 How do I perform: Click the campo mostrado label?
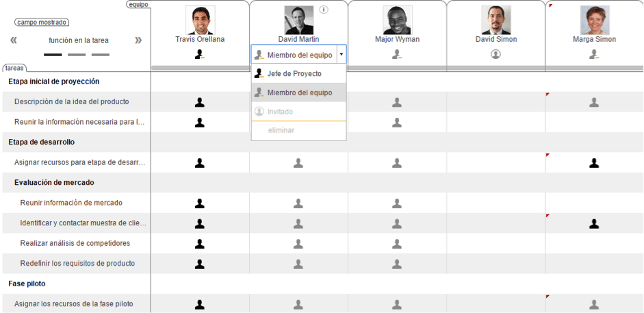[x=42, y=22]
